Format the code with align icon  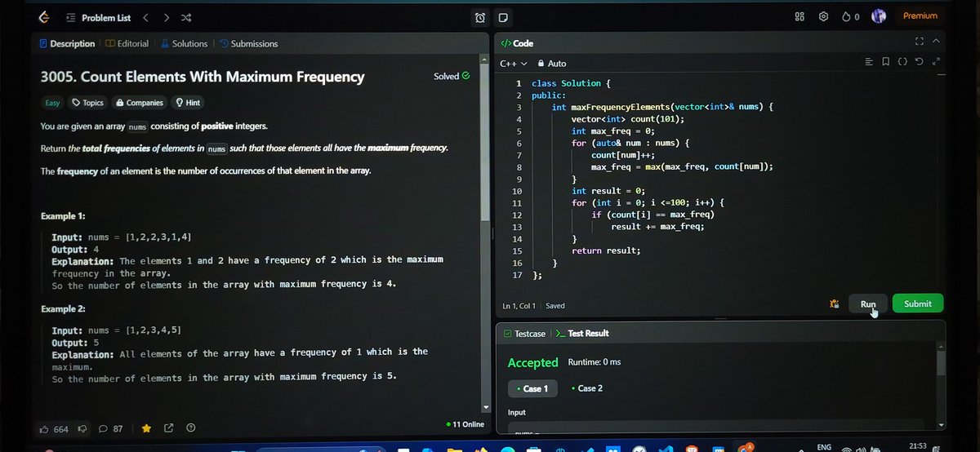(869, 62)
